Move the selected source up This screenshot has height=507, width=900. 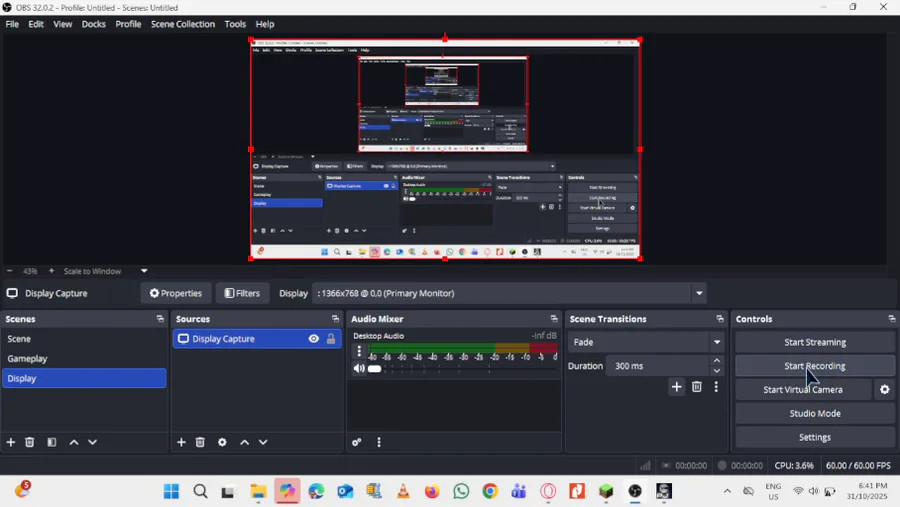(245, 442)
